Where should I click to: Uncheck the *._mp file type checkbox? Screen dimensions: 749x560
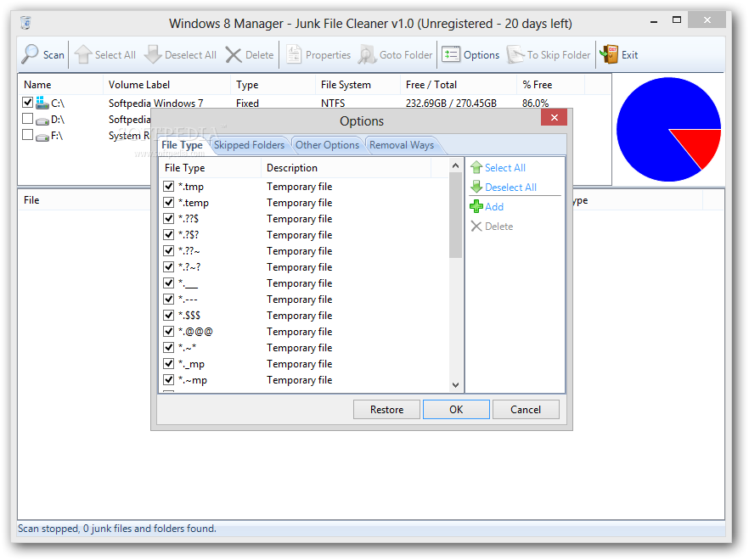(169, 364)
